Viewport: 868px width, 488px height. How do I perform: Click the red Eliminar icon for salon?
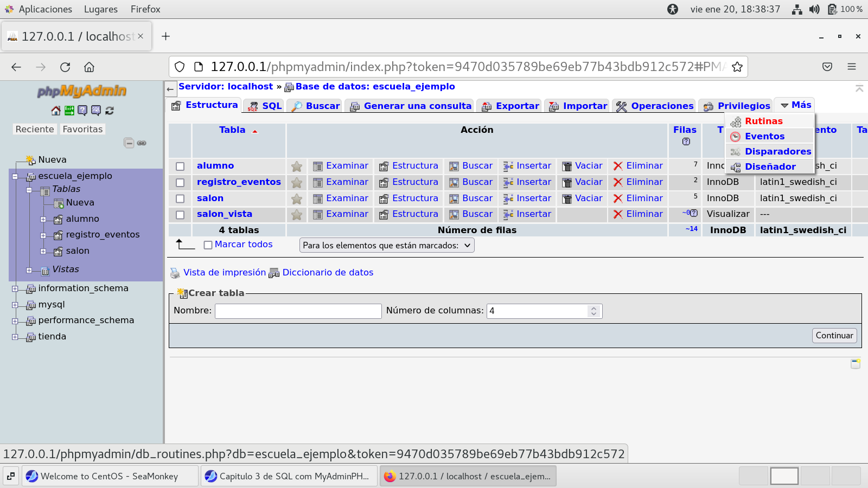(x=617, y=198)
